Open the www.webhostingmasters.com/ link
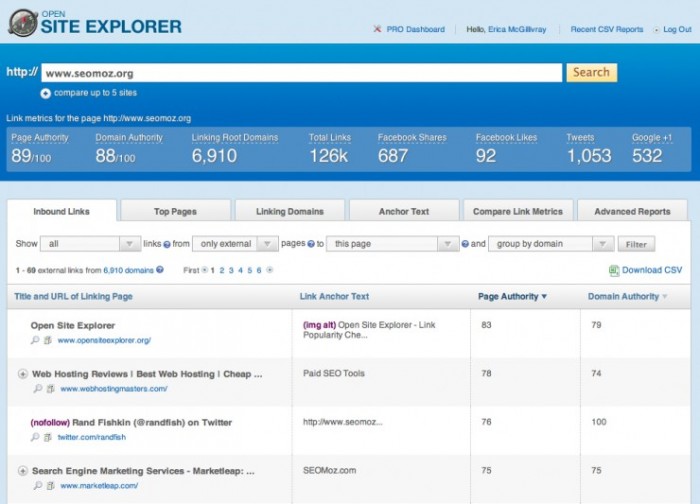 (x=114, y=388)
